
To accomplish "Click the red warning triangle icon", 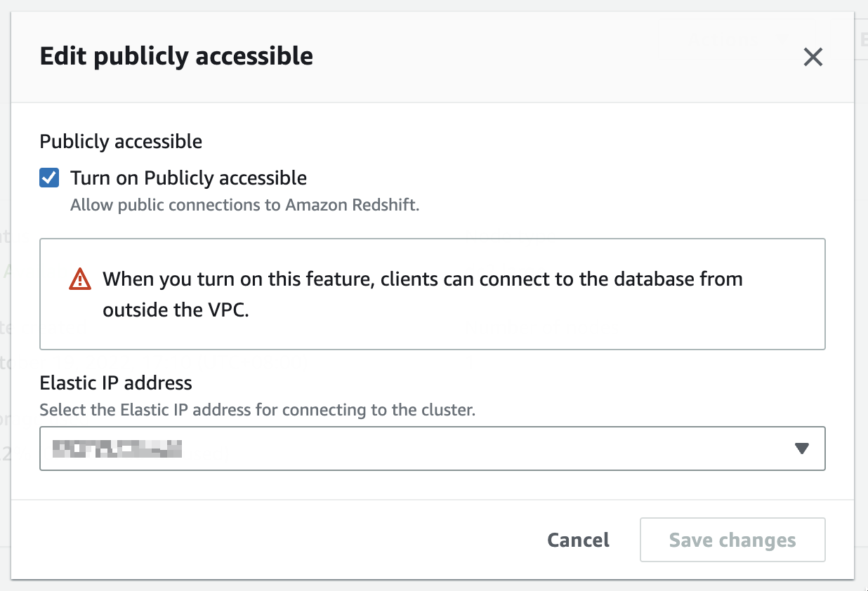I will pos(80,279).
